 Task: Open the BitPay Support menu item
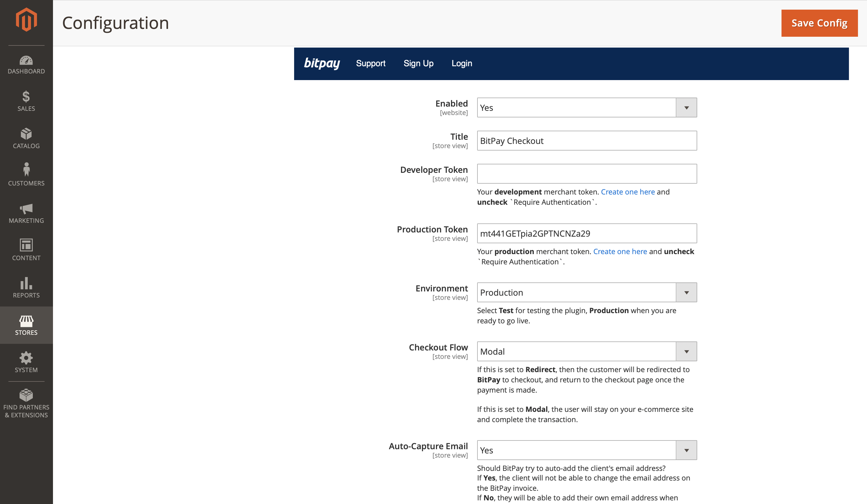coord(371,63)
